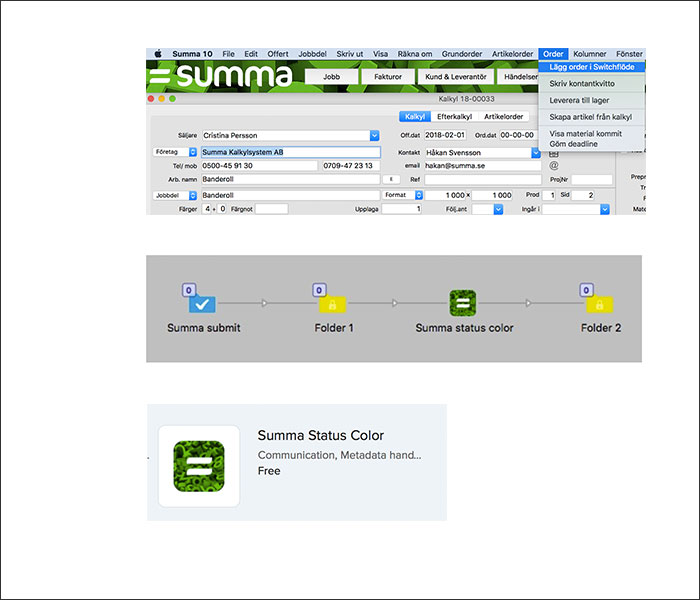700x600 pixels.
Task: Select the Folder 2 icon in the flow
Action: pos(600,304)
